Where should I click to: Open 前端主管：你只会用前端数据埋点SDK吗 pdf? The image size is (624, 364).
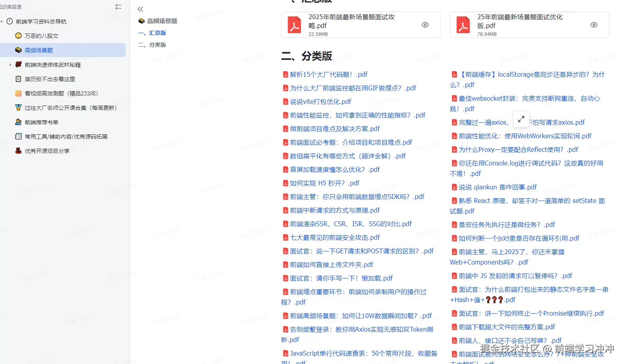[x=357, y=197]
